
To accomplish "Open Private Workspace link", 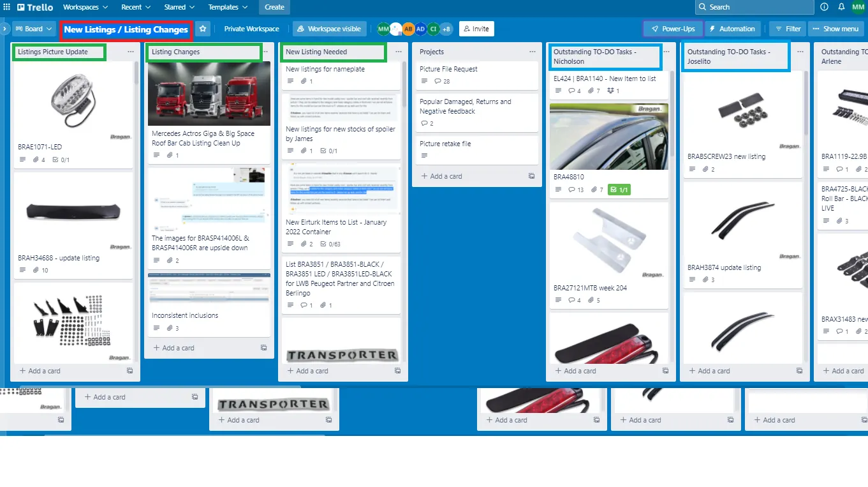I will [251, 29].
